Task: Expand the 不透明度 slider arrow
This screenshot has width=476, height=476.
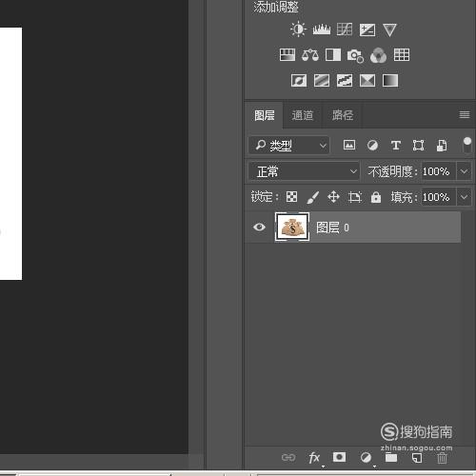Action: pos(464,171)
